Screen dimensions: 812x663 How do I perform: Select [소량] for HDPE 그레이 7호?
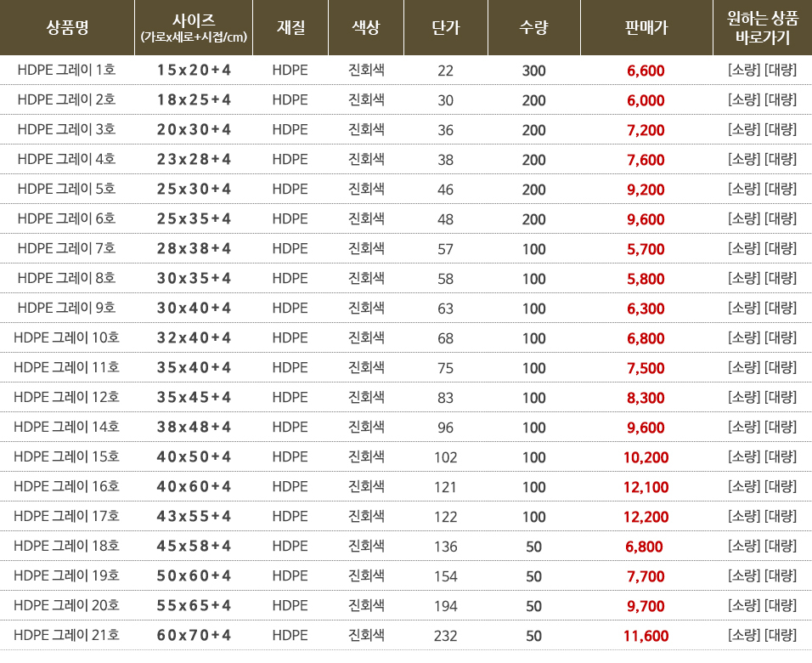[744, 248]
